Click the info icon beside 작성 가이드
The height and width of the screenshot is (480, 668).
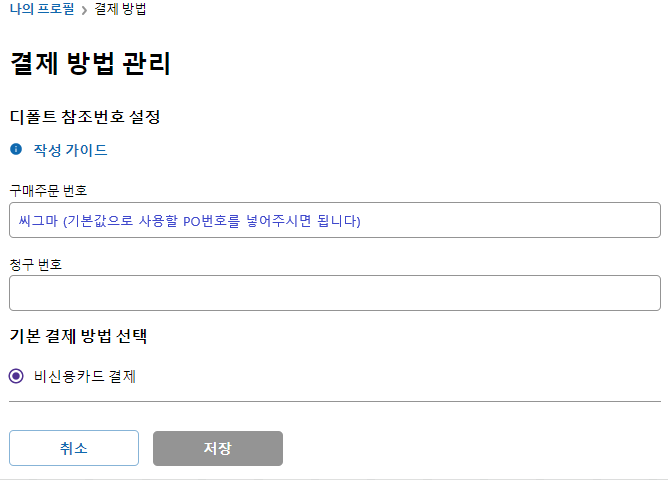pyautogui.click(x=16, y=150)
